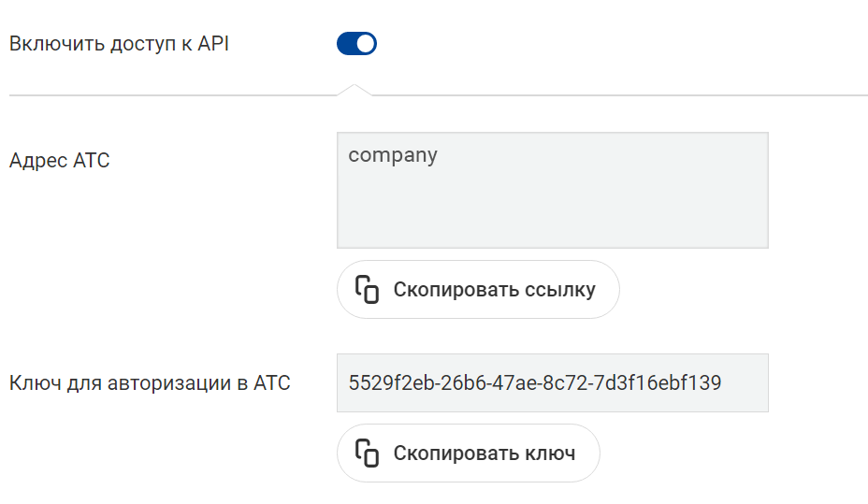The height and width of the screenshot is (504, 868).
Task: Click the white knob of the API toggle
Action: (366, 44)
